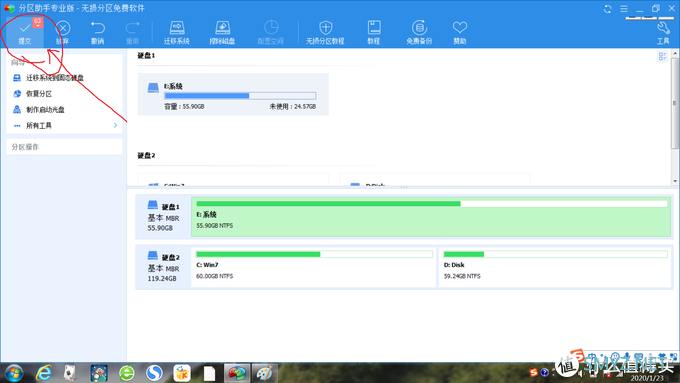Toggle the disk view layout icon
Screen dimensions: 680x383
pos(662,56)
